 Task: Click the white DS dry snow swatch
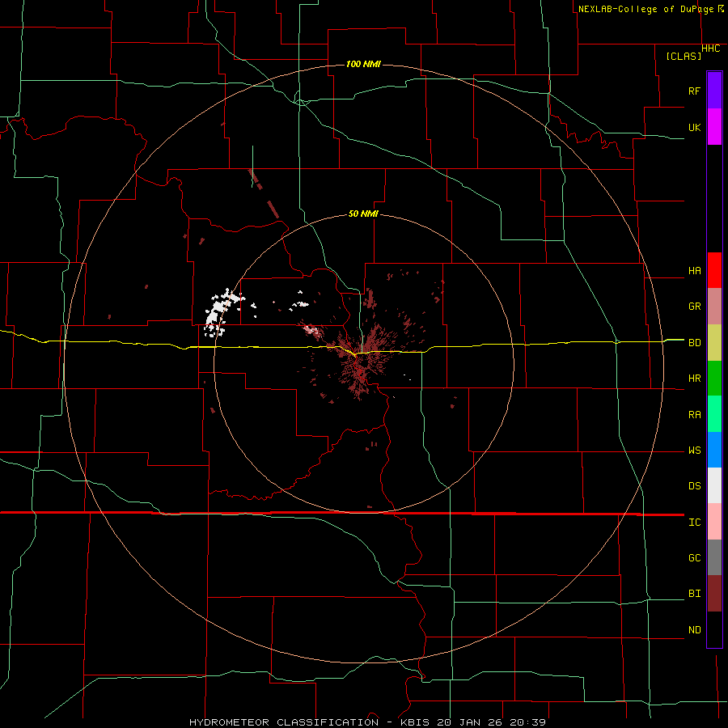click(714, 485)
